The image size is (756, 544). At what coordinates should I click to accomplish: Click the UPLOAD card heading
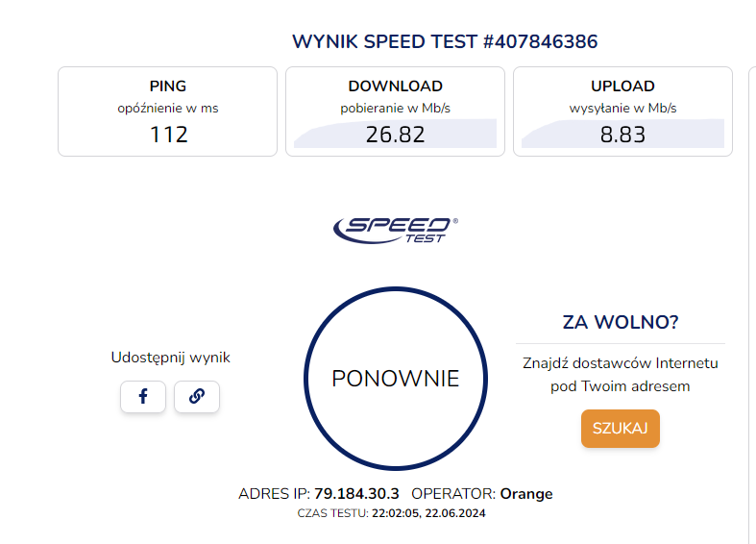pyautogui.click(x=622, y=87)
